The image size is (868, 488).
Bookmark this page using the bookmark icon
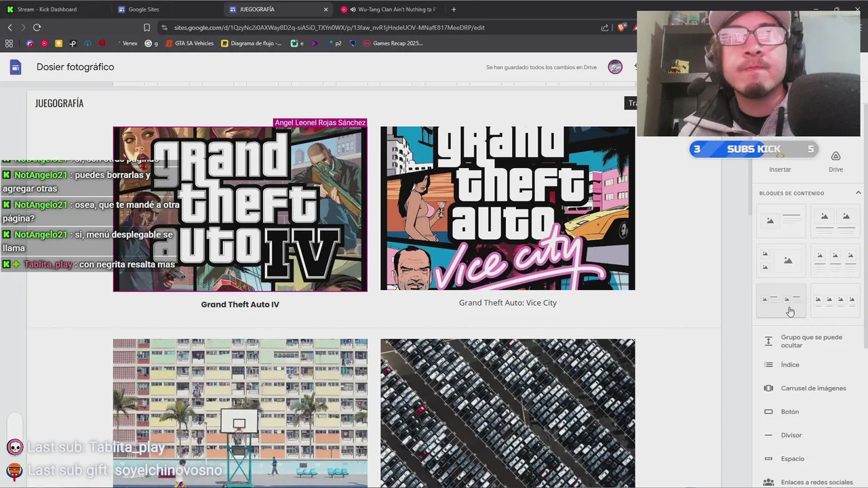click(146, 28)
